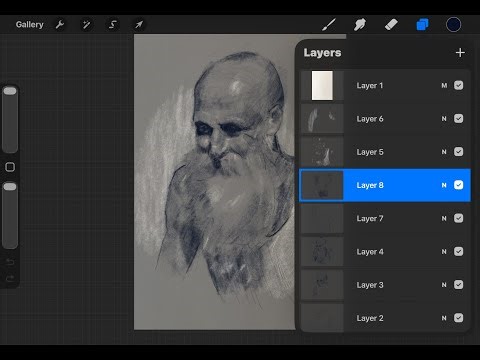Select Layer 6 thumbnail
This screenshot has width=480, height=360.
pos(322,119)
